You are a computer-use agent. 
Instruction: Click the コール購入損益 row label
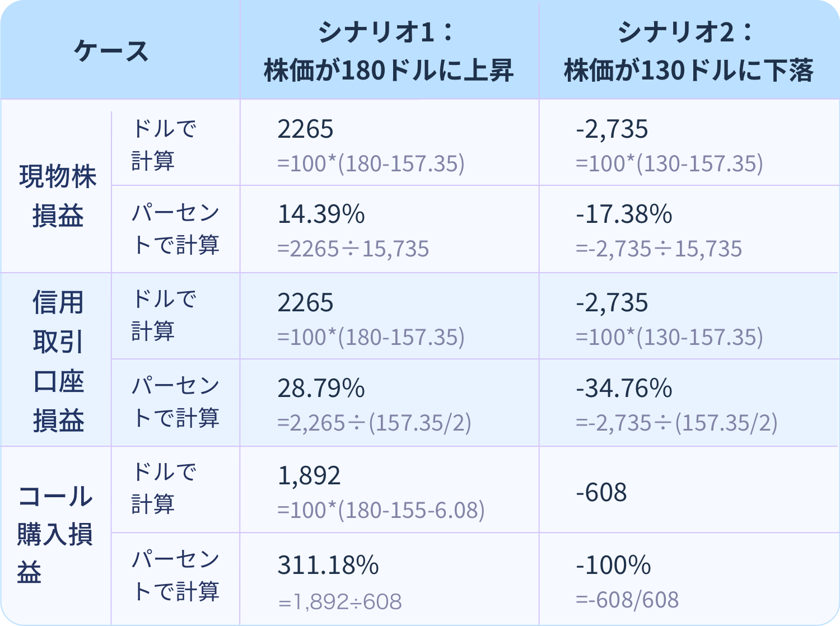coord(55,534)
